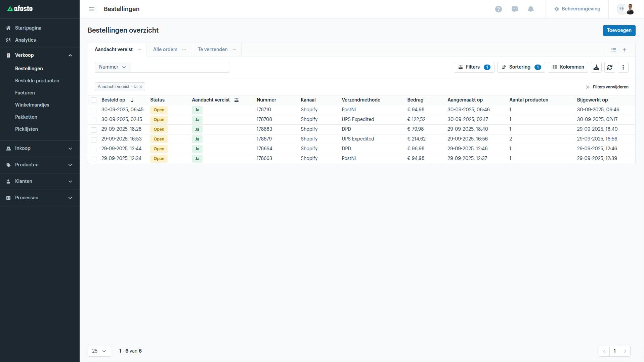Click the afosto logo
This screenshot has height=362, width=644.
tap(20, 9)
